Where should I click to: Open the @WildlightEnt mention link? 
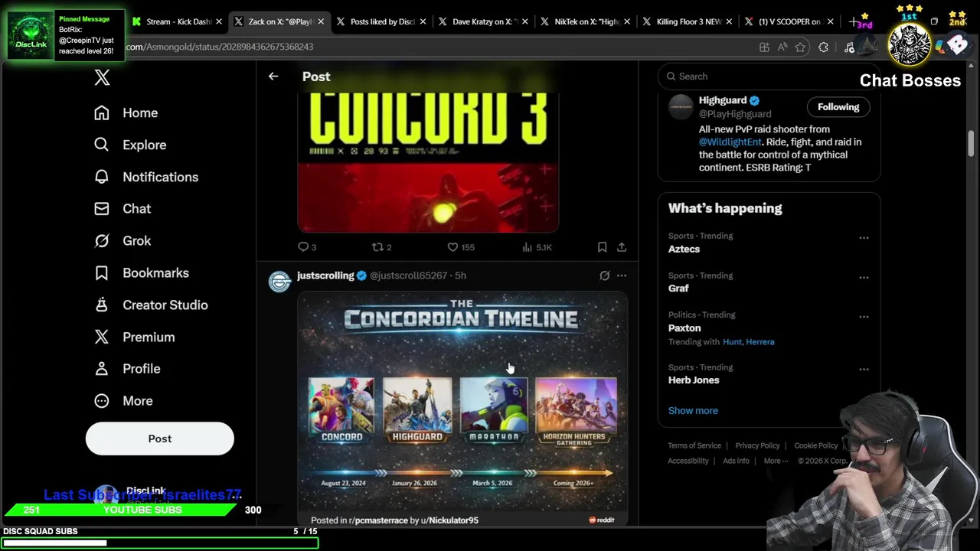[730, 142]
